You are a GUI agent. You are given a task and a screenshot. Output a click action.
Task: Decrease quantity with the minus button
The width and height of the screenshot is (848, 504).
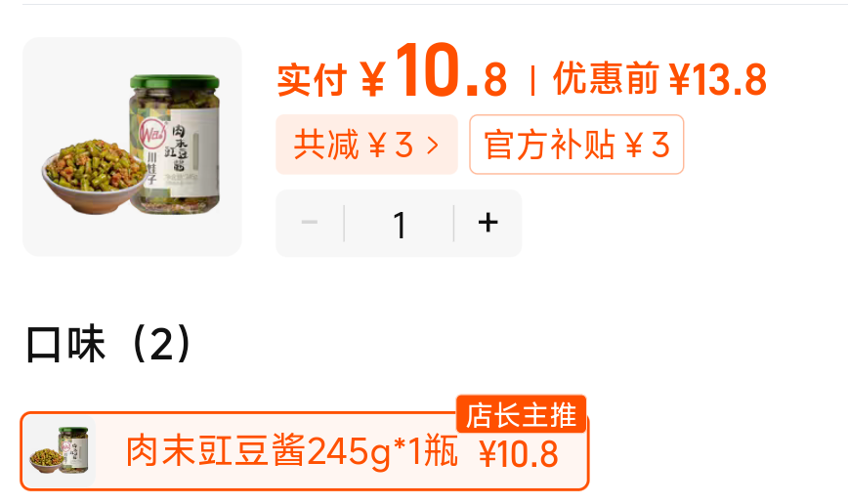point(310,223)
